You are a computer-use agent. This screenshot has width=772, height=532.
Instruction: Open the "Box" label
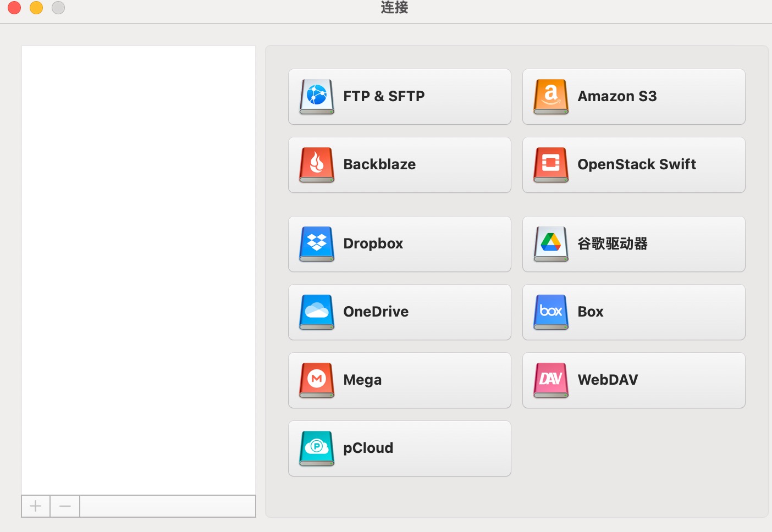coord(591,312)
